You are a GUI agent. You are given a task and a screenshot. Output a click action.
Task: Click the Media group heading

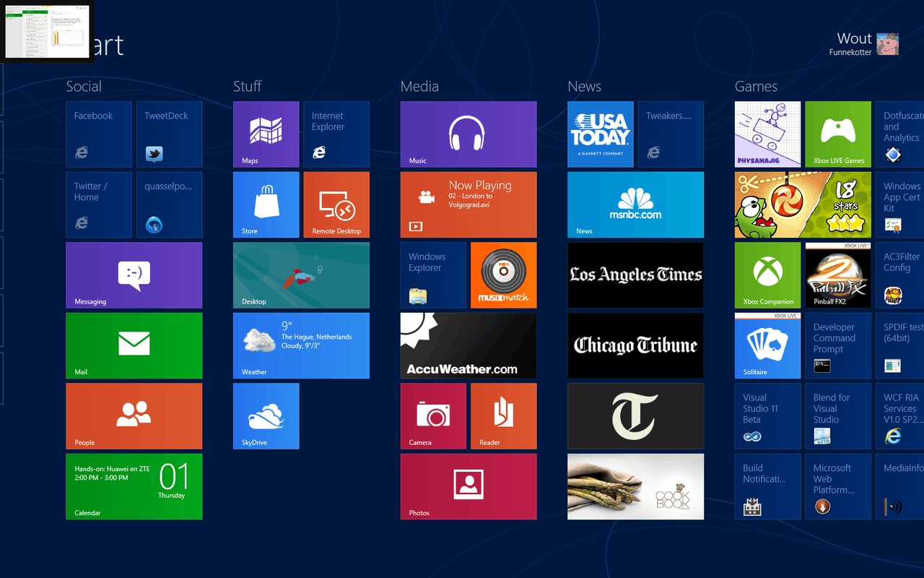coord(419,87)
